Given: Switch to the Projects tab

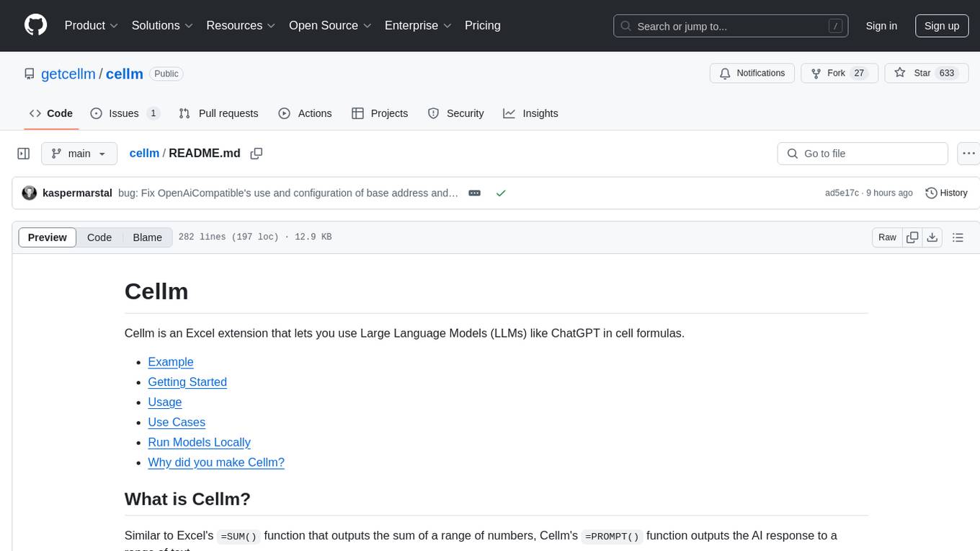Looking at the screenshot, I should tap(380, 113).
